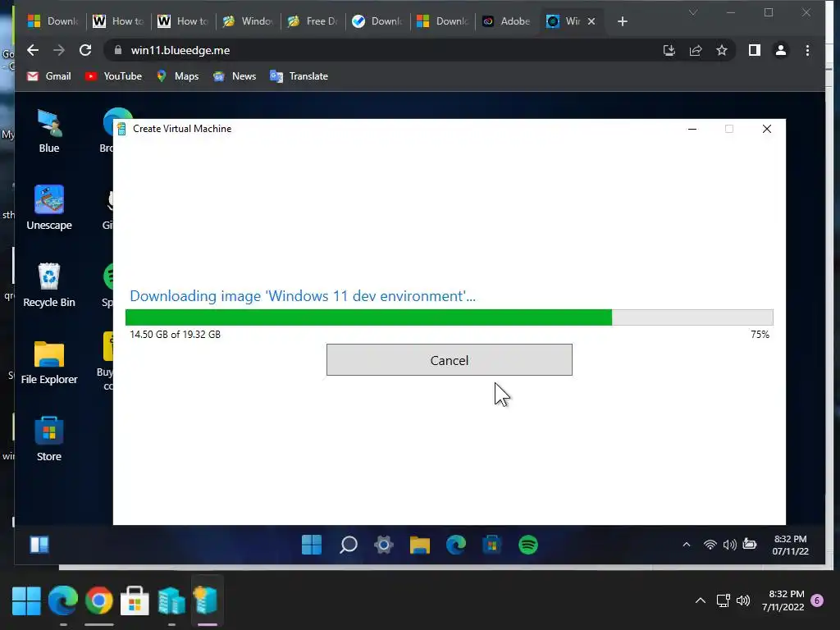Screen dimensions: 840x630
Task: Open Spotify on inner taskbar
Action: pyautogui.click(x=528, y=545)
